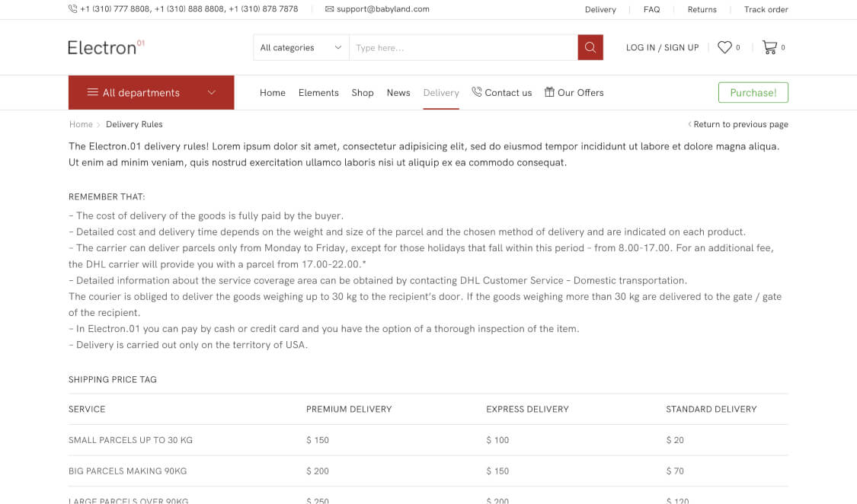Click the envelope icon beside support email
The width and height of the screenshot is (857, 504).
329,9
